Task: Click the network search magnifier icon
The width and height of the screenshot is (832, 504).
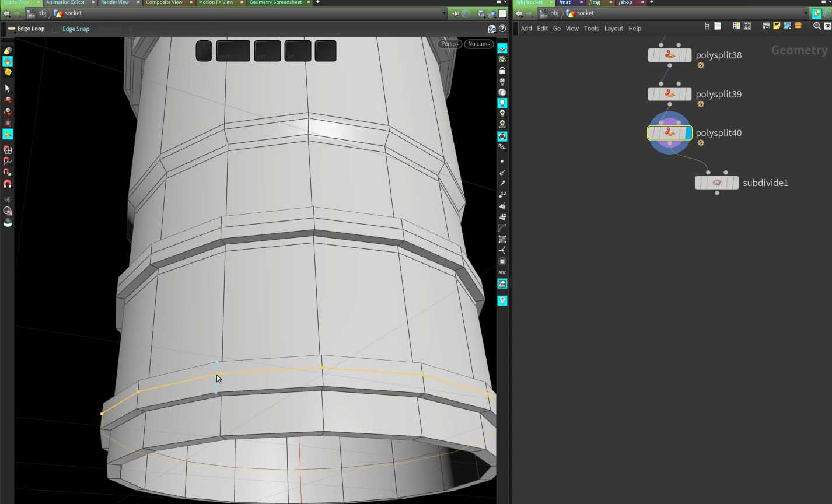Action: pyautogui.click(x=817, y=26)
